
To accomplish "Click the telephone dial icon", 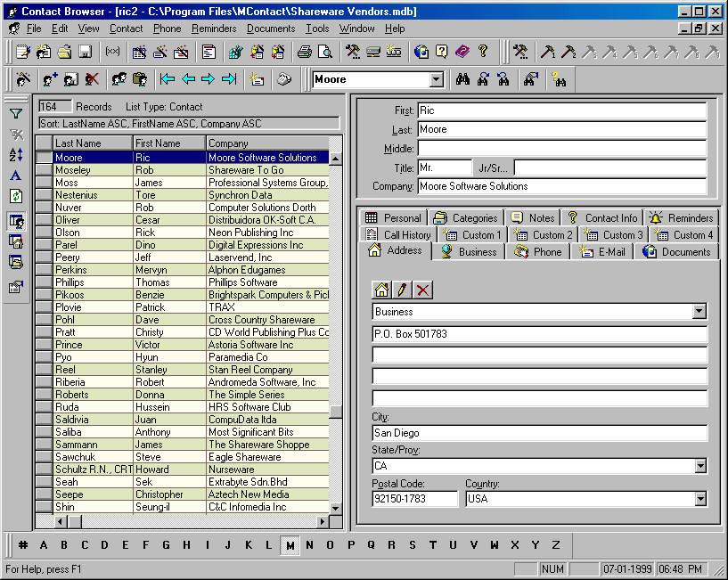I will point(284,79).
